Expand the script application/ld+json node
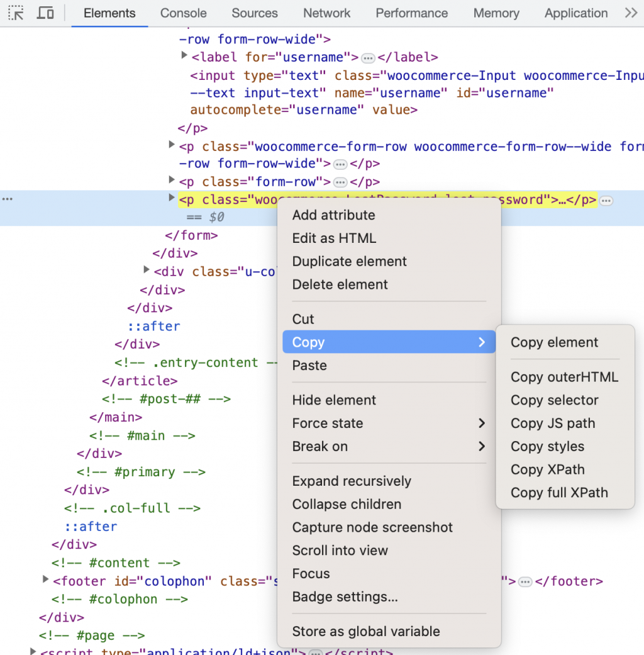 [33, 651]
